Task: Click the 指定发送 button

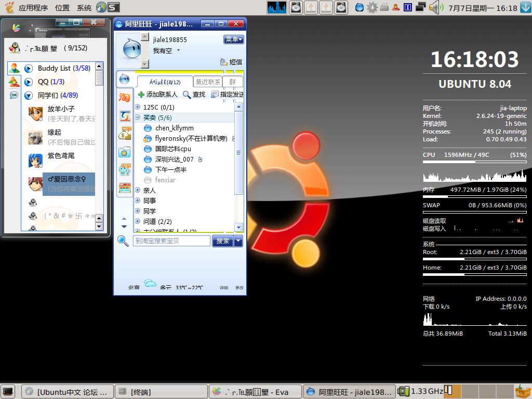Action: pos(228,95)
